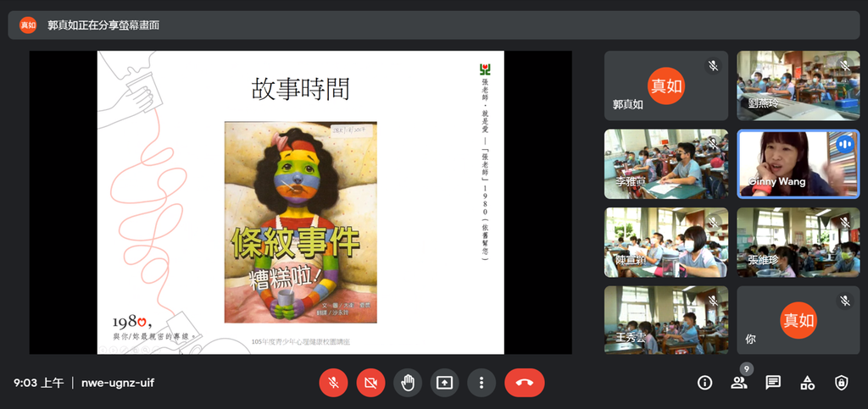The image size is (868, 409).
Task: Click the muted mic icon on 劉燕玲's tile
Action: pyautogui.click(x=845, y=66)
